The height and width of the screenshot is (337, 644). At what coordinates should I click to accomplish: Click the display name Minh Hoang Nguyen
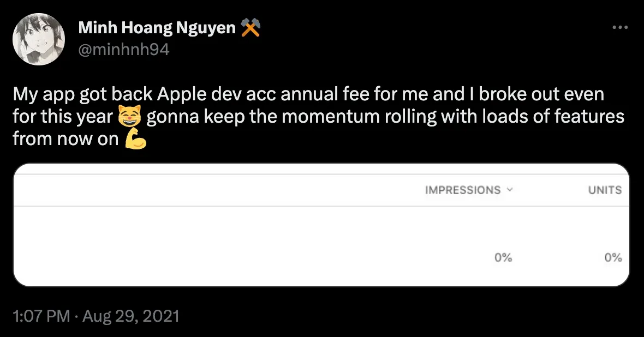pos(157,28)
